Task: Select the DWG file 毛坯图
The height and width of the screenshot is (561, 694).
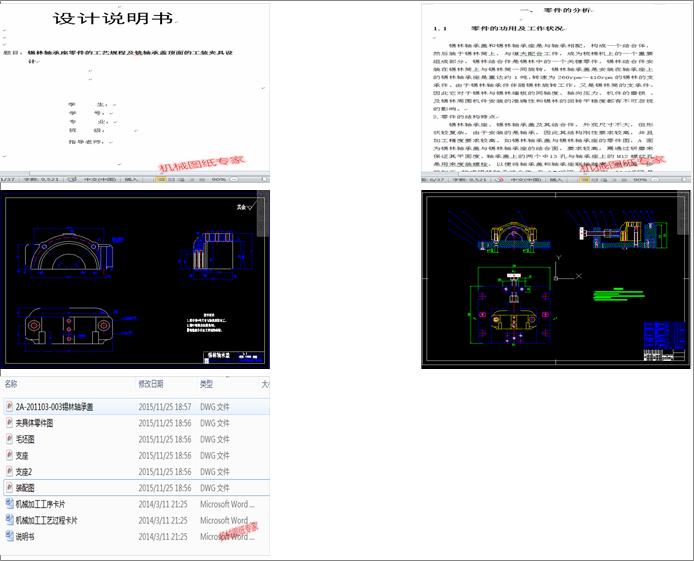Action: pos(136,439)
